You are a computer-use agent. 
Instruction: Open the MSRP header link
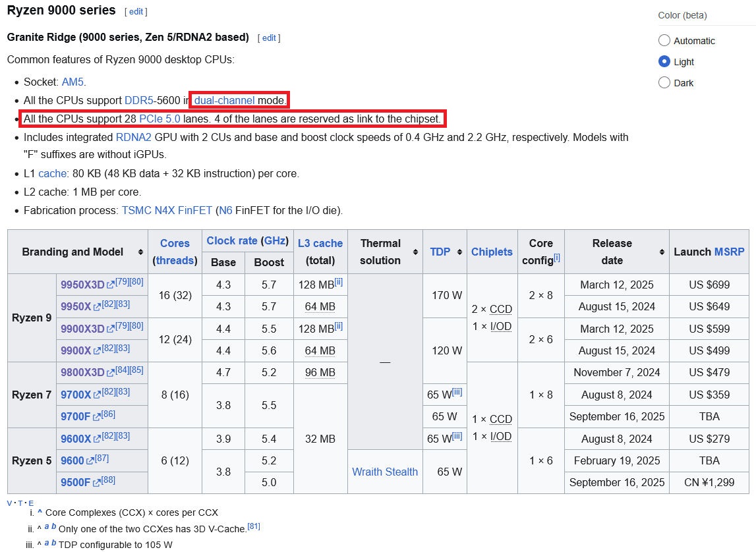(729, 252)
